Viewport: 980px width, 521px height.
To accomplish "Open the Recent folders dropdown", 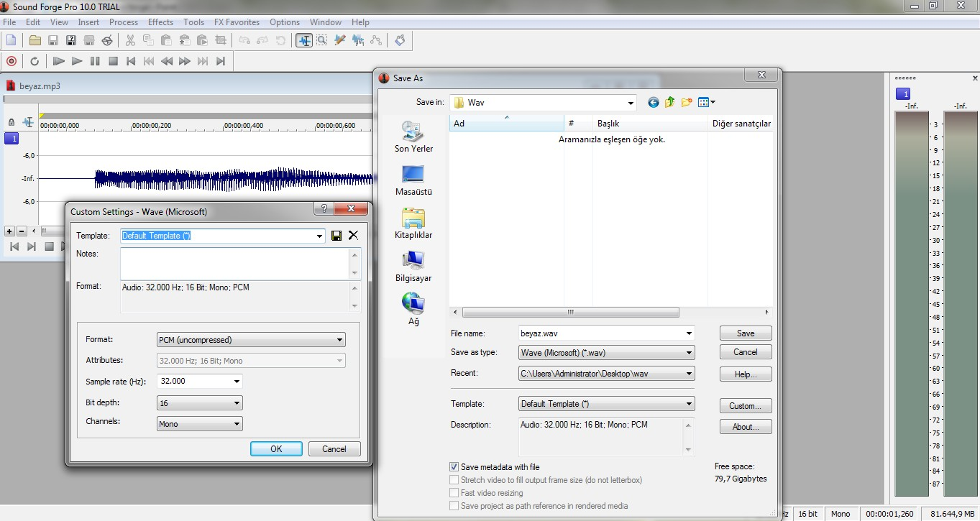I will (x=690, y=374).
